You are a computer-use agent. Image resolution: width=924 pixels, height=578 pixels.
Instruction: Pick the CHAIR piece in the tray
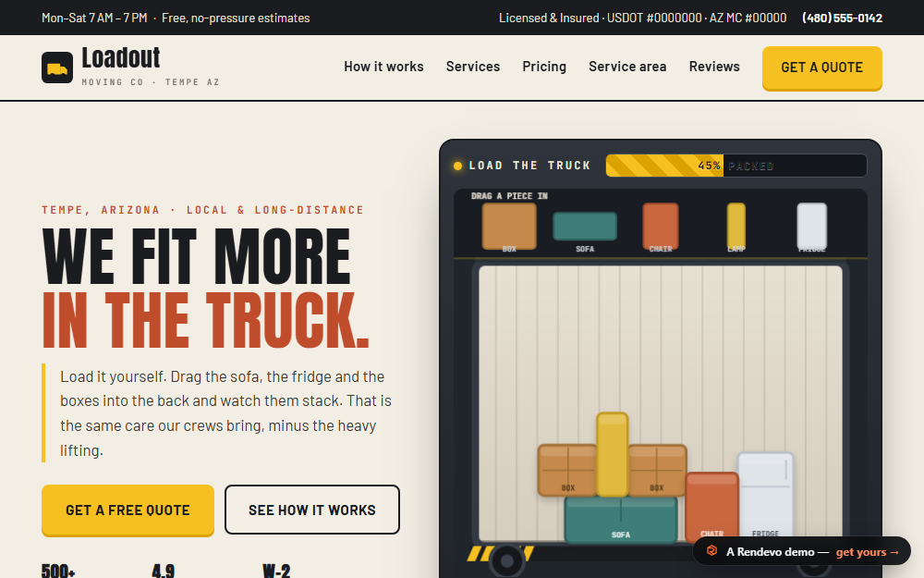pos(660,227)
